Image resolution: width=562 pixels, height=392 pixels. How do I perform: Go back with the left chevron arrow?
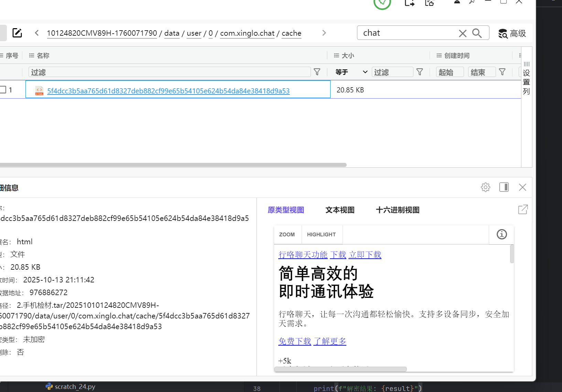tap(36, 33)
